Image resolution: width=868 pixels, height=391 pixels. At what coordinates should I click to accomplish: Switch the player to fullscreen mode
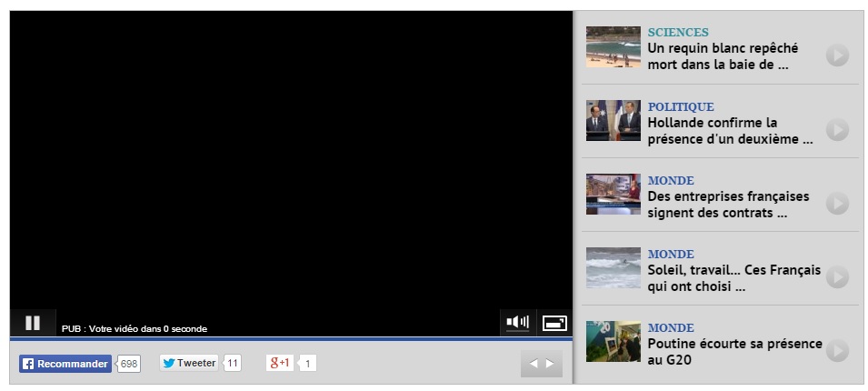pos(554,323)
